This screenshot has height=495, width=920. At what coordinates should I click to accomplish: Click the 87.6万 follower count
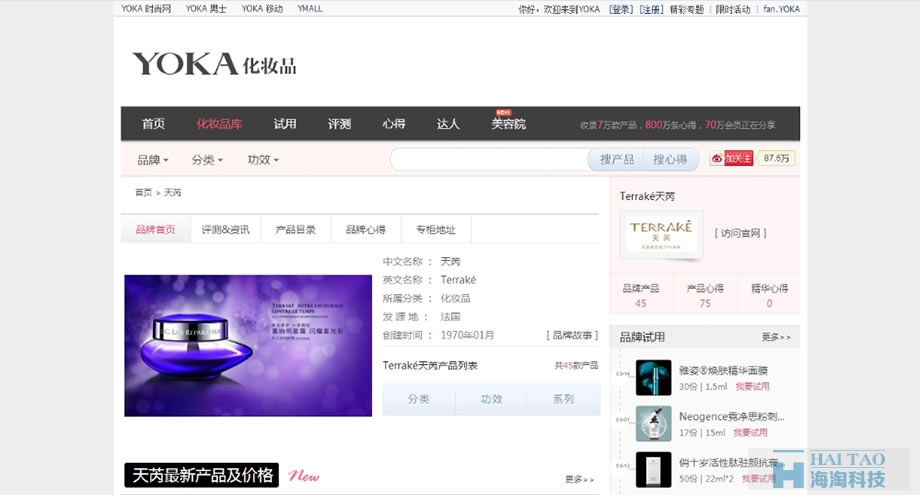[776, 158]
